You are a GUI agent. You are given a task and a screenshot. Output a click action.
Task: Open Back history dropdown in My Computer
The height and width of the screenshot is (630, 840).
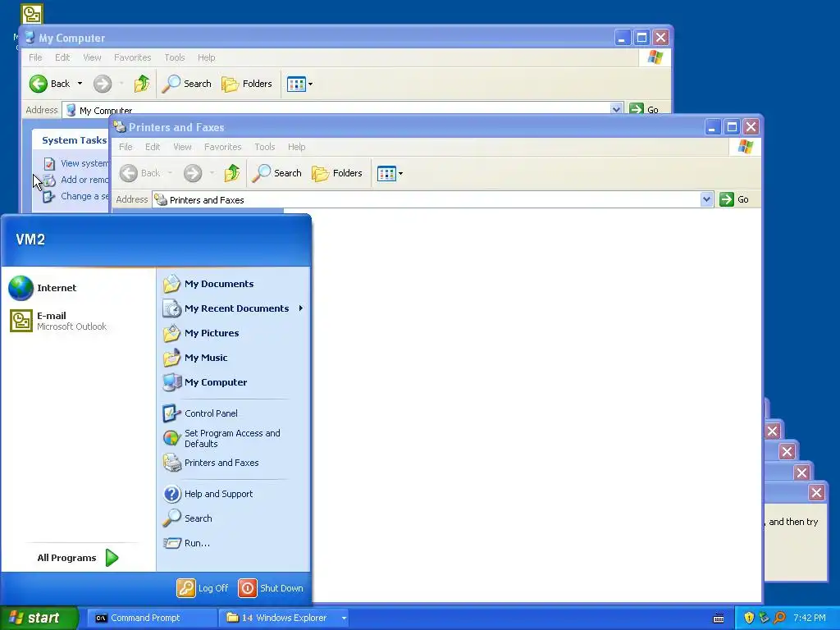[80, 84]
